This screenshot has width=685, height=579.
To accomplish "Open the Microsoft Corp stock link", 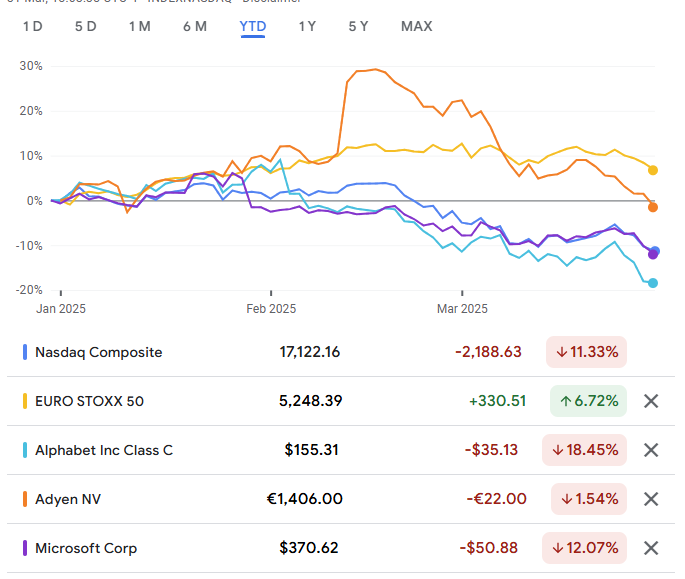I will coord(86,548).
